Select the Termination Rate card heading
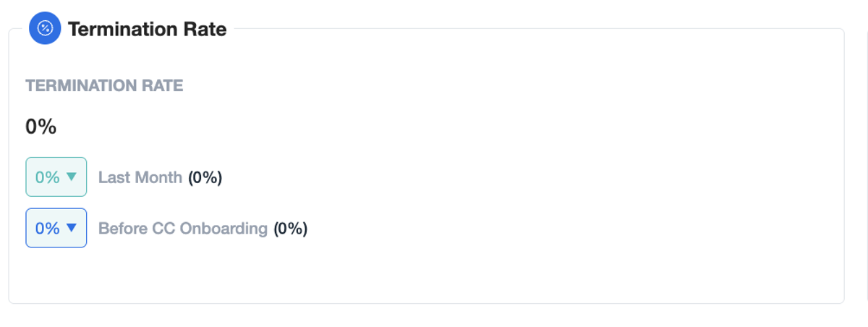The width and height of the screenshot is (868, 327). point(147,30)
